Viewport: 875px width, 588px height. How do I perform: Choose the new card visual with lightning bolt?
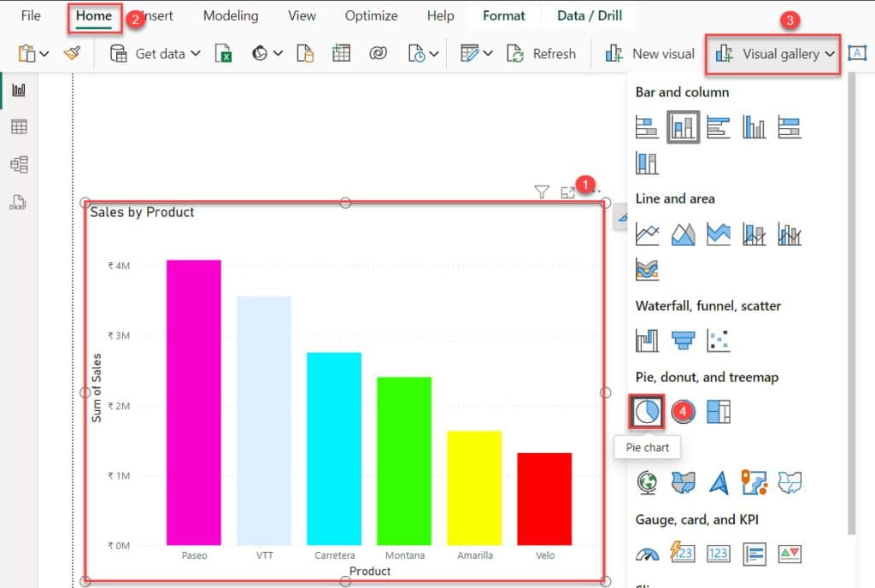[x=683, y=554]
